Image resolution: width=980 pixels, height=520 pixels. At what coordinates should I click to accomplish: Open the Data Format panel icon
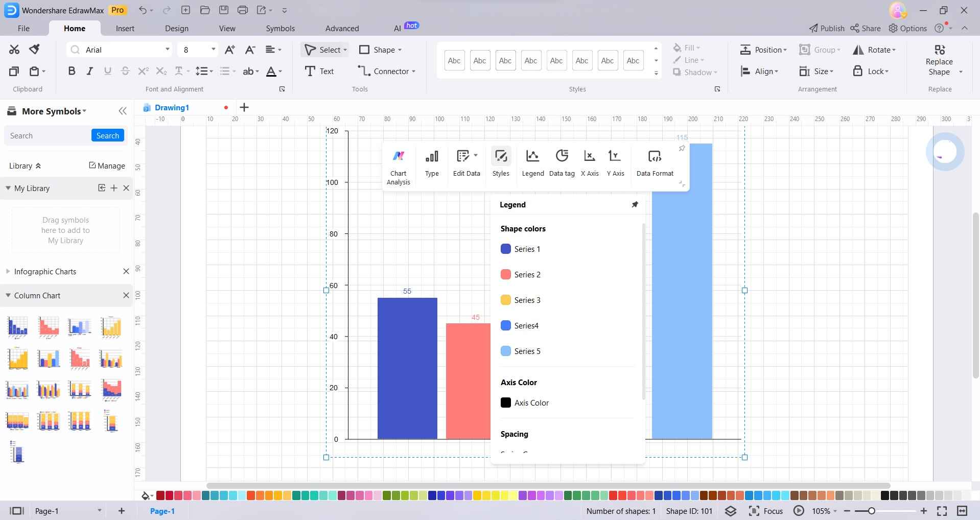coord(655,162)
